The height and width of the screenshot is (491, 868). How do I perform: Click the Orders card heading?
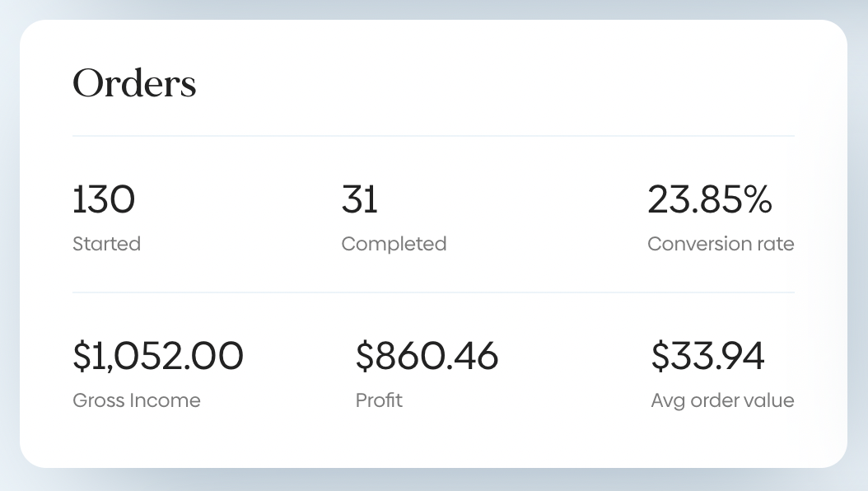(134, 83)
